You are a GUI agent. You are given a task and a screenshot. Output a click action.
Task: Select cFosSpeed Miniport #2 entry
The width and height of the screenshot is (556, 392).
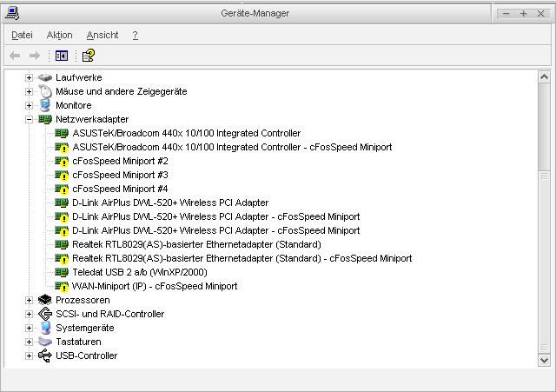[120, 161]
